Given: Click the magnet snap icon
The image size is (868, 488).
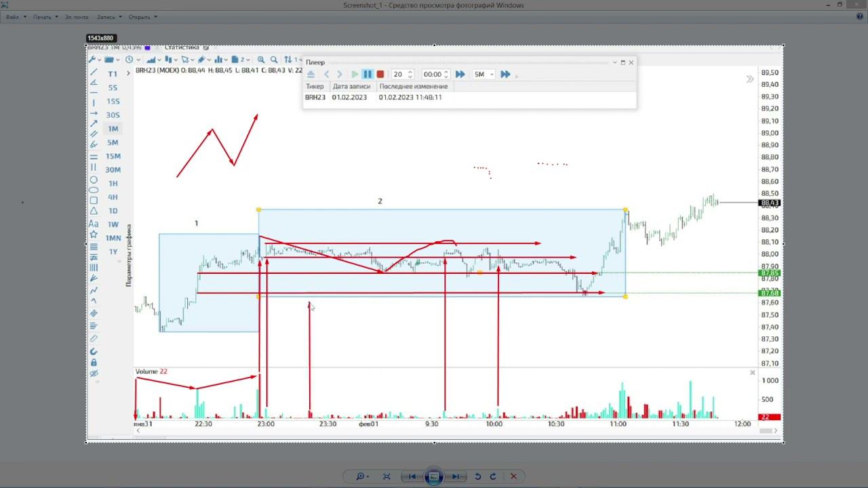Looking at the screenshot, I should coord(94,351).
